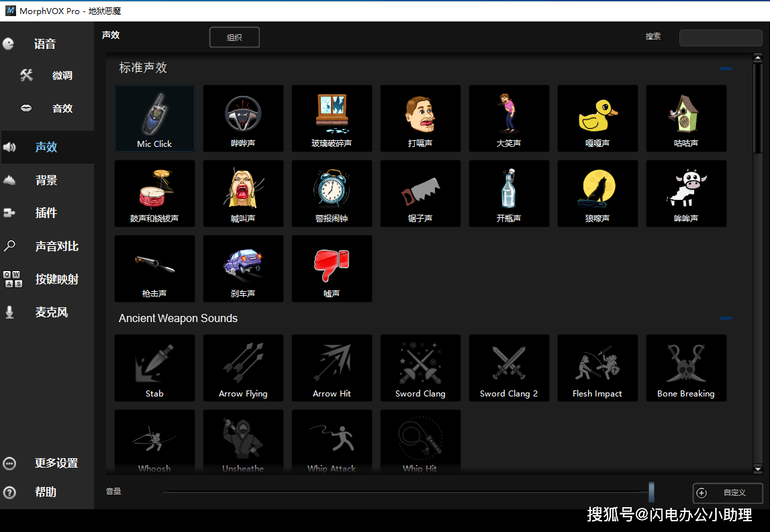Viewport: 770px width, 532px height.
Task: Play the Flesh Impact sound
Action: coord(597,368)
